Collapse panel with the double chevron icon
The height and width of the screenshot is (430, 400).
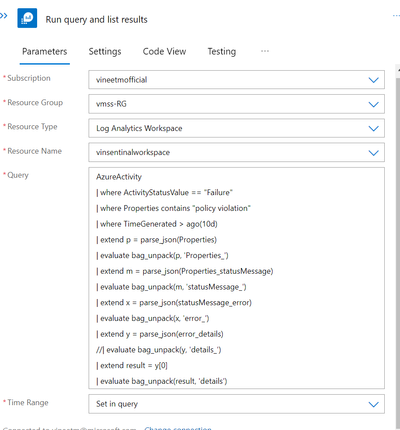coord(4,16)
